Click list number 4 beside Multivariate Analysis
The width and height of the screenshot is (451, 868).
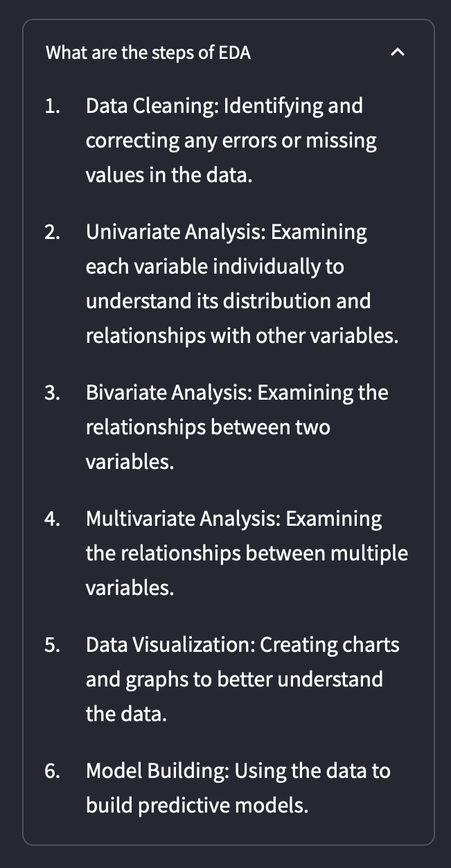coord(52,519)
